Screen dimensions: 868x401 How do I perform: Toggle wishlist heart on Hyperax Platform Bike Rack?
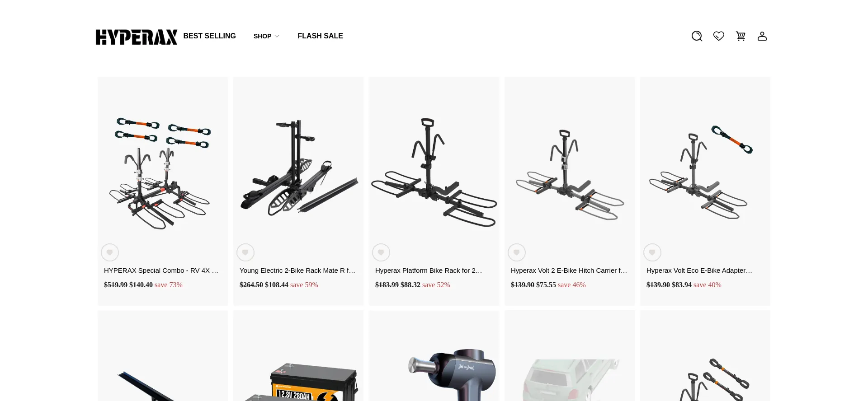tap(381, 252)
